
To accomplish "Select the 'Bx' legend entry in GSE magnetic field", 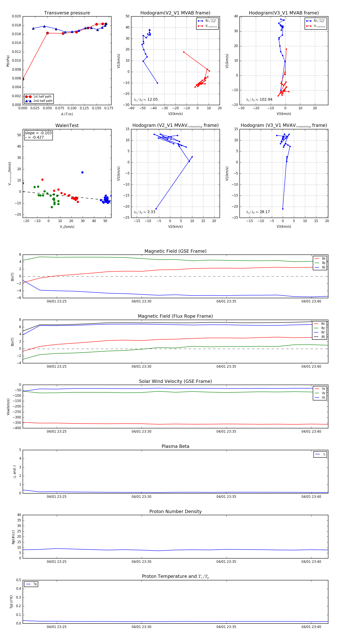I will tap(320, 259).
